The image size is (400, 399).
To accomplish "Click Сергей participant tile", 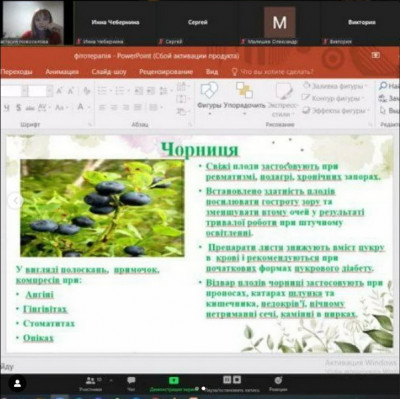I will pyautogui.click(x=198, y=23).
